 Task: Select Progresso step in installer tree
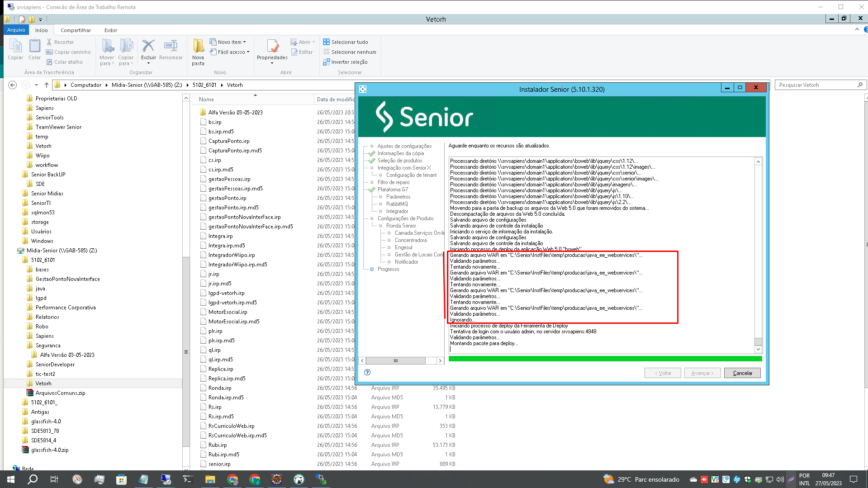click(x=388, y=269)
